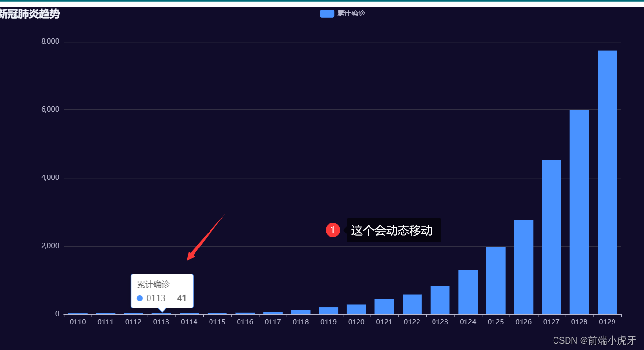644x350 pixels.
Task: Click the 0121 bar
Action: click(x=384, y=306)
